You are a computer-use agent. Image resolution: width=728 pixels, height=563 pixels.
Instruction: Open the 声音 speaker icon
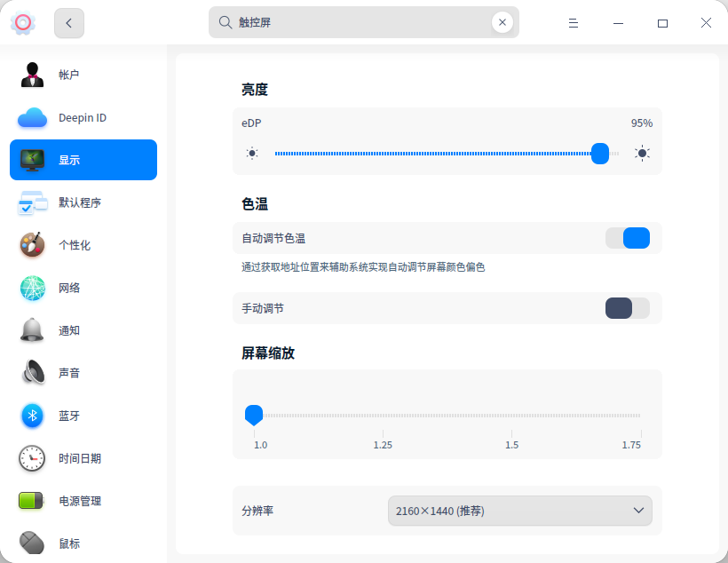point(33,373)
